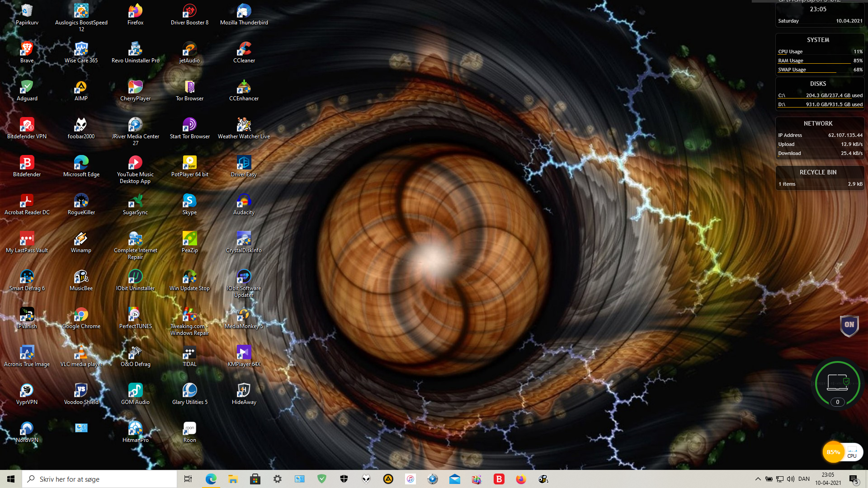Open the DAN input language selector
Viewport: 868px width, 488px height.
[x=804, y=479]
